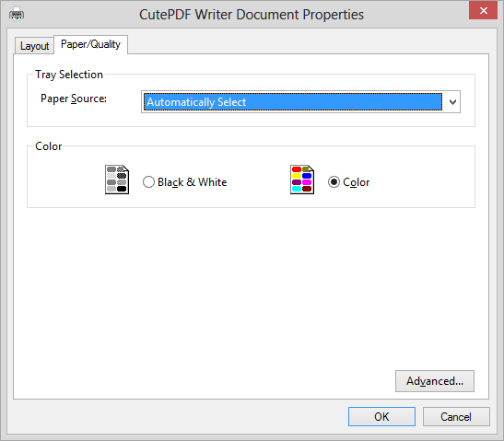Click the printer icon in title bar
Viewport: 504px width, 441px height.
click(x=17, y=15)
